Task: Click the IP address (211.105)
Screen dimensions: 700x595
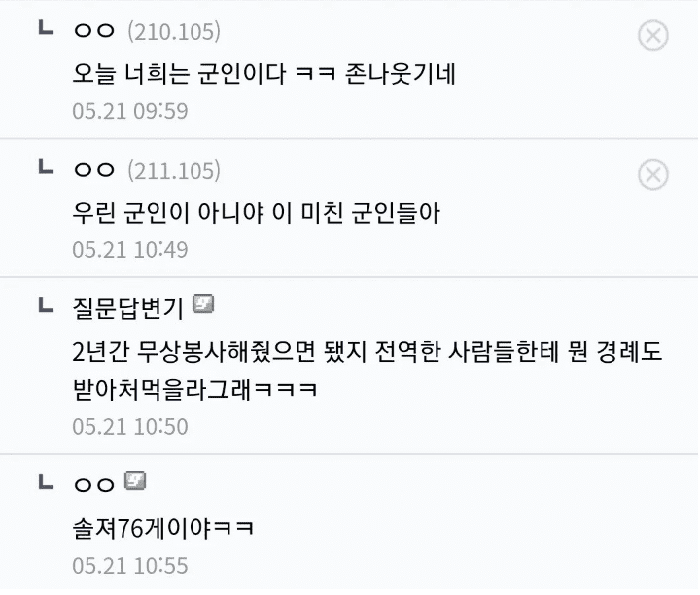Action: click(x=174, y=171)
